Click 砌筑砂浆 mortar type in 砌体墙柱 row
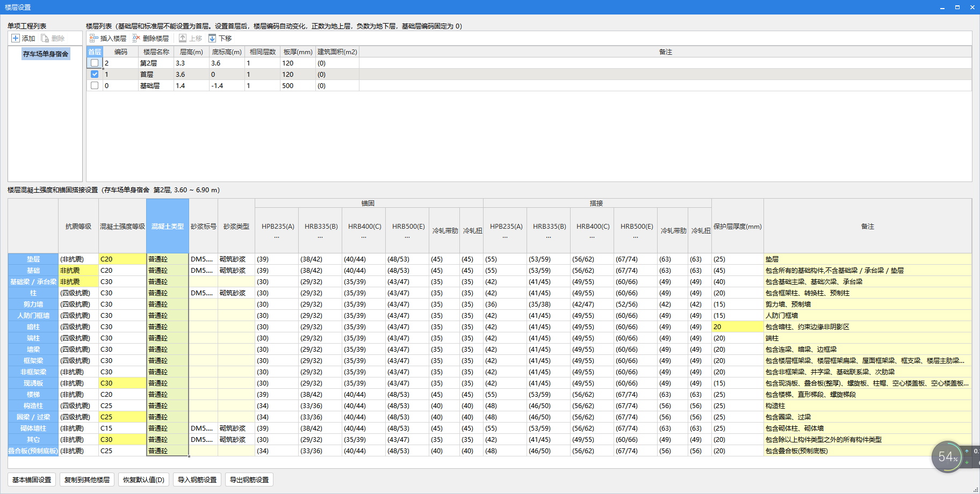Viewport: 980px width, 494px height. click(236, 428)
